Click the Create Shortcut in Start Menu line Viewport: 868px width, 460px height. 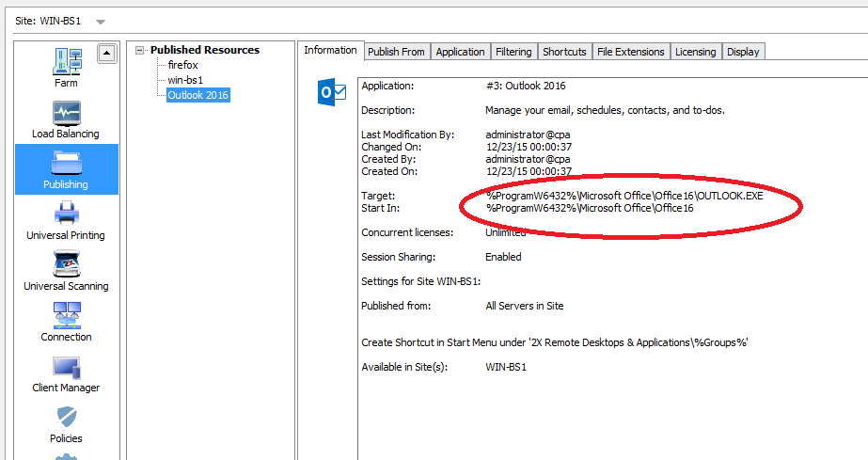[x=555, y=342]
